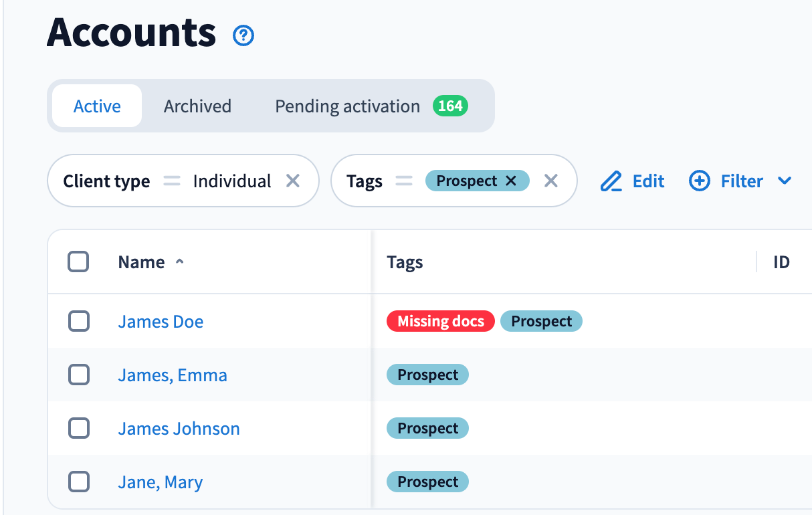This screenshot has height=515, width=812.
Task: Click the plus circle Filter icon
Action: [700, 181]
